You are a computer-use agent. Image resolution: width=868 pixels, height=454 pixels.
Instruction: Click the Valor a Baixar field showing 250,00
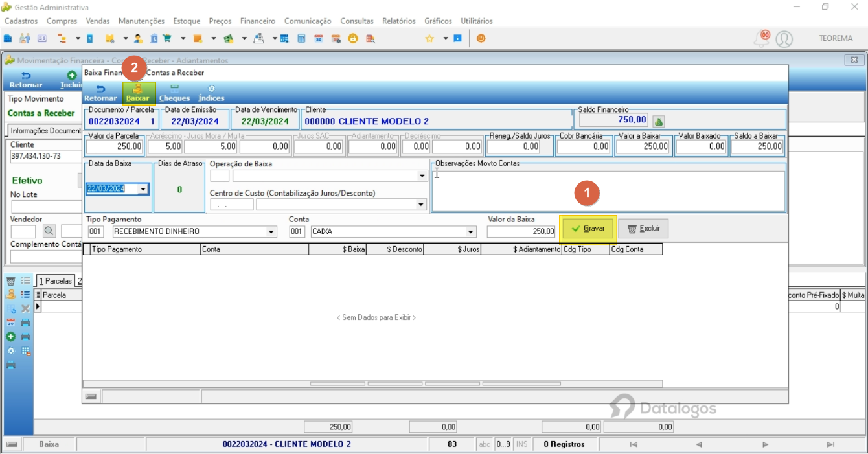[x=643, y=147]
